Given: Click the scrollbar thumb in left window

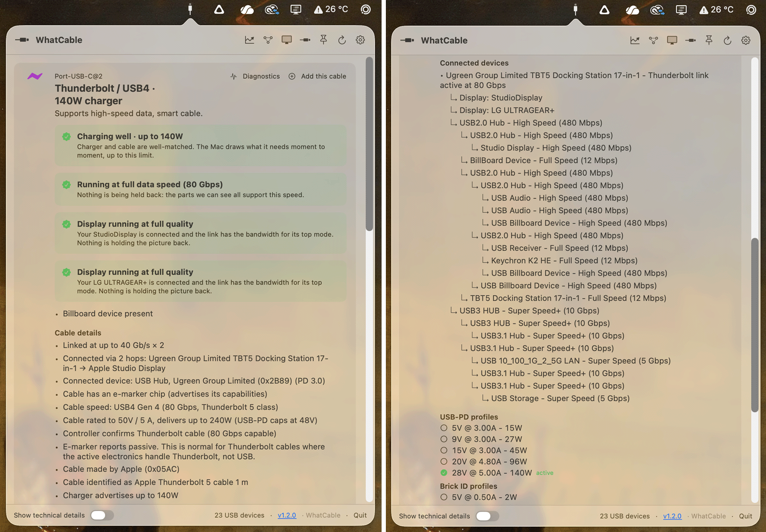Looking at the screenshot, I should (x=369, y=144).
